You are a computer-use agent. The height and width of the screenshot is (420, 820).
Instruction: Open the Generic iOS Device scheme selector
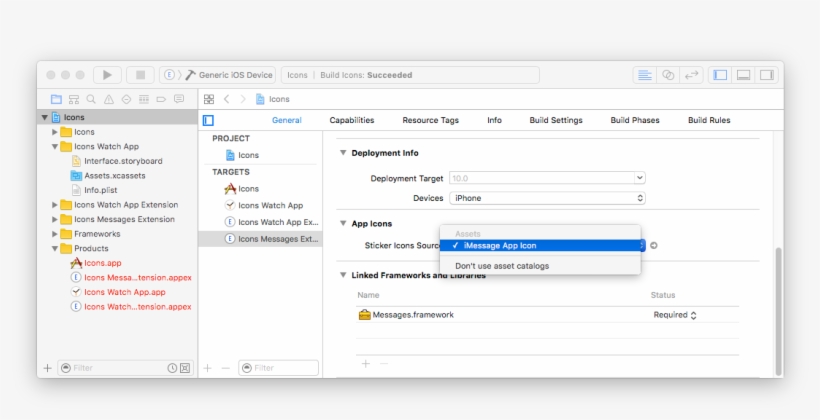217,75
